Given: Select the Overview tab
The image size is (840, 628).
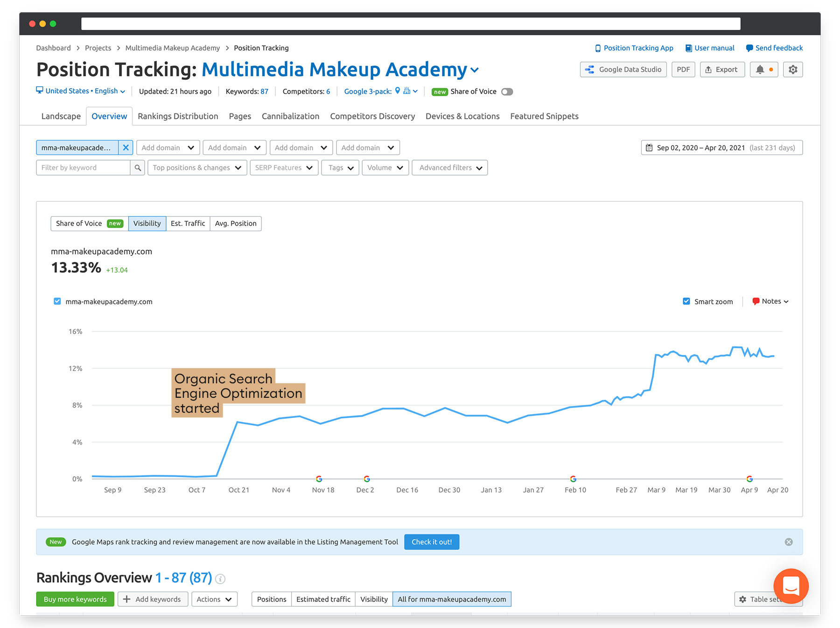Looking at the screenshot, I should [109, 116].
